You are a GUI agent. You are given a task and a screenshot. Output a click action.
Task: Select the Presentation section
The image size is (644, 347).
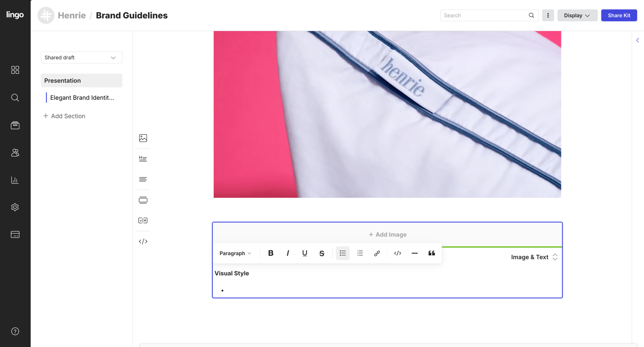tap(81, 81)
